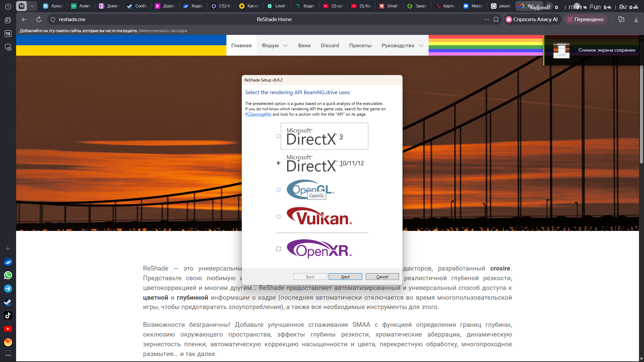This screenshot has width=644, height=362.
Task: Select the Vulkan radio button
Action: (278, 217)
